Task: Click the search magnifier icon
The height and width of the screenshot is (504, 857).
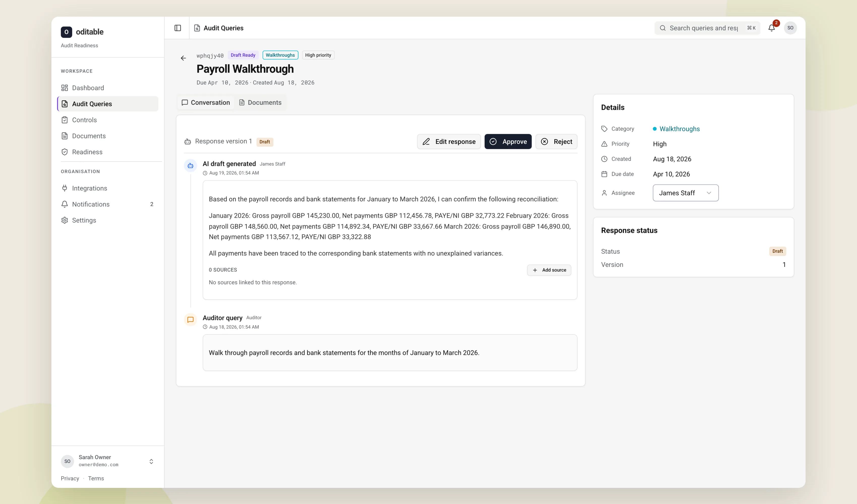Action: tap(662, 28)
